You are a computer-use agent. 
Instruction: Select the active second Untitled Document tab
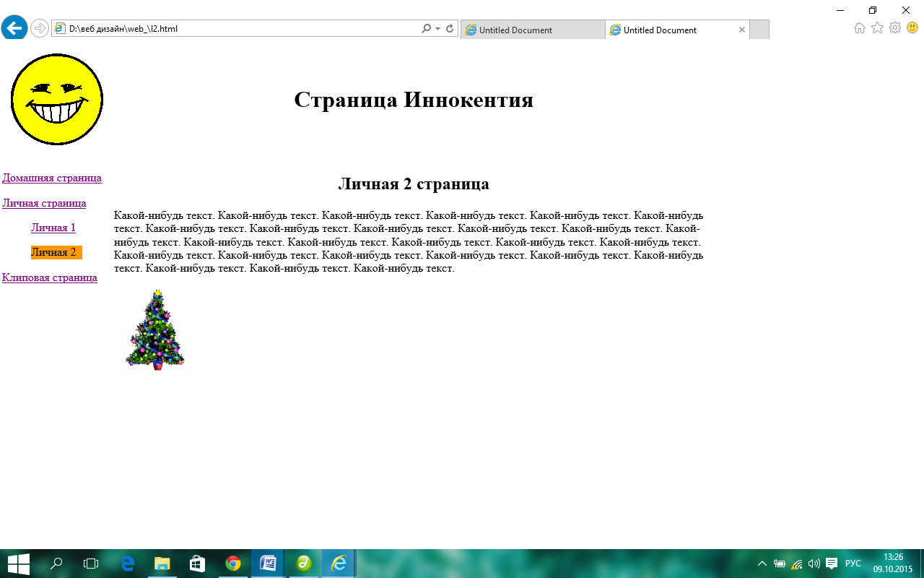tap(677, 30)
